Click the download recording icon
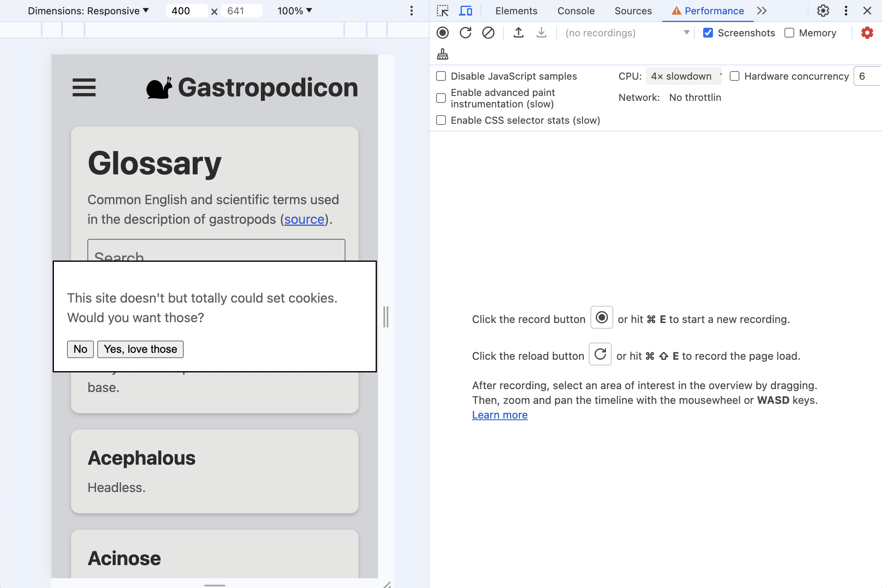The width and height of the screenshot is (882, 588). tap(541, 32)
